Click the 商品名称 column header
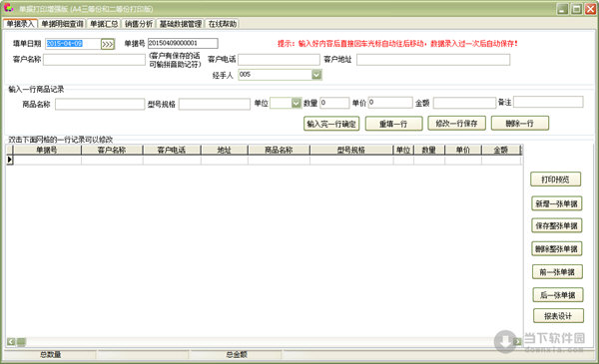Image resolution: width=599 pixels, height=364 pixels. pos(279,150)
